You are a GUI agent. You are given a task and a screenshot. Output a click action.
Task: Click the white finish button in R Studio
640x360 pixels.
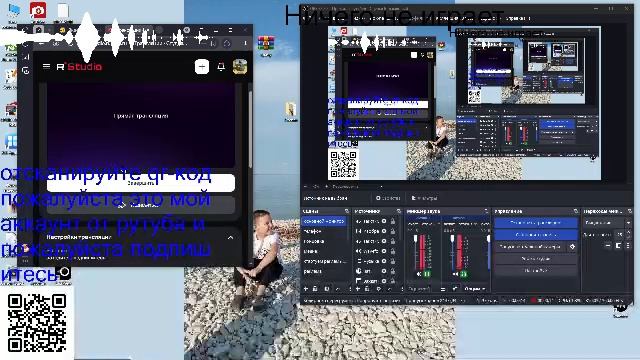click(x=141, y=183)
